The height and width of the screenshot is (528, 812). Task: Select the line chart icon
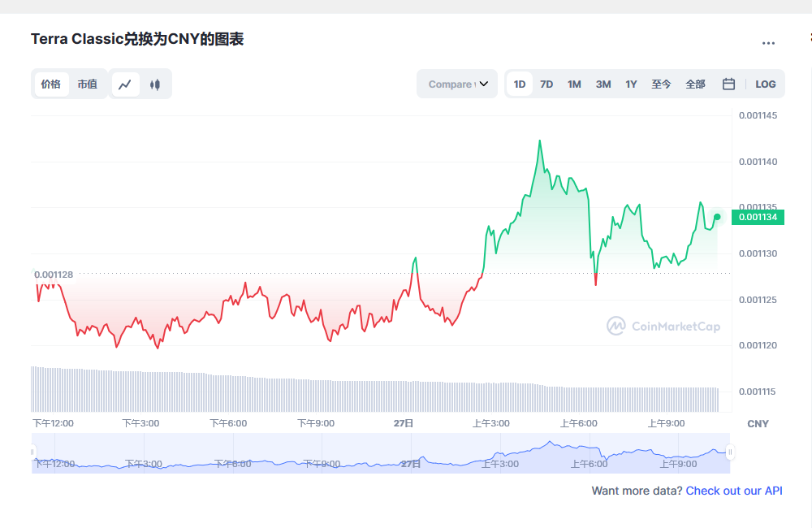tap(125, 84)
